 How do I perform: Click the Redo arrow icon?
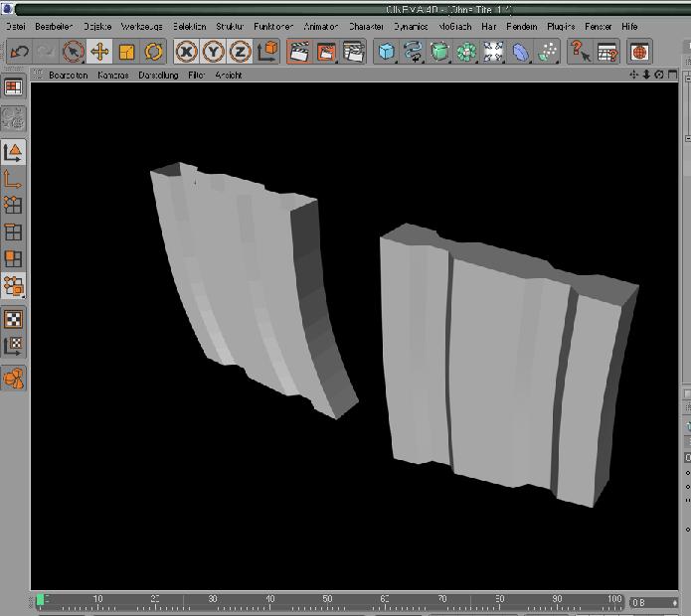46,52
